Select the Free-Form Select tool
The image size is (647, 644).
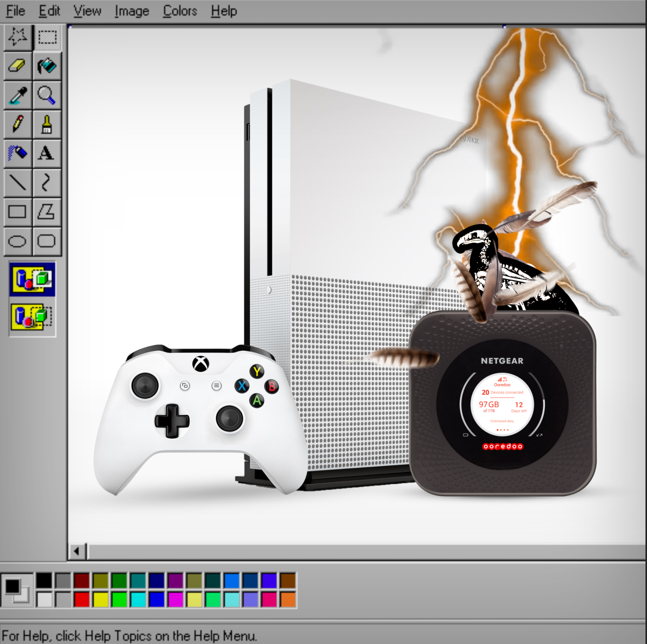pyautogui.click(x=18, y=37)
